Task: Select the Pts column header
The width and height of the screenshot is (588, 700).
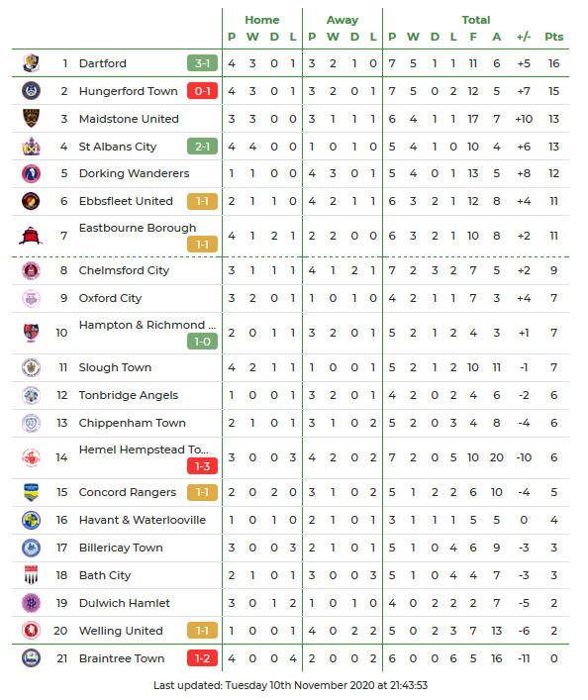Action: [554, 37]
